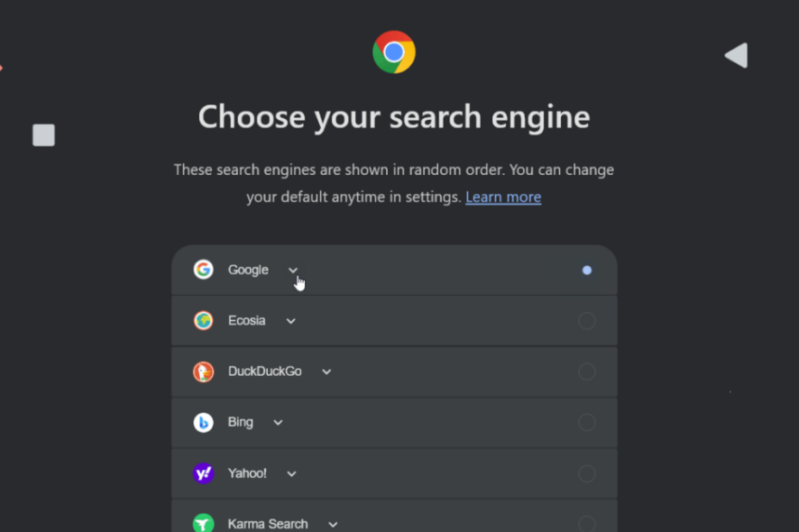Expand the Bing details chevron
The image size is (799, 532).
click(x=278, y=422)
